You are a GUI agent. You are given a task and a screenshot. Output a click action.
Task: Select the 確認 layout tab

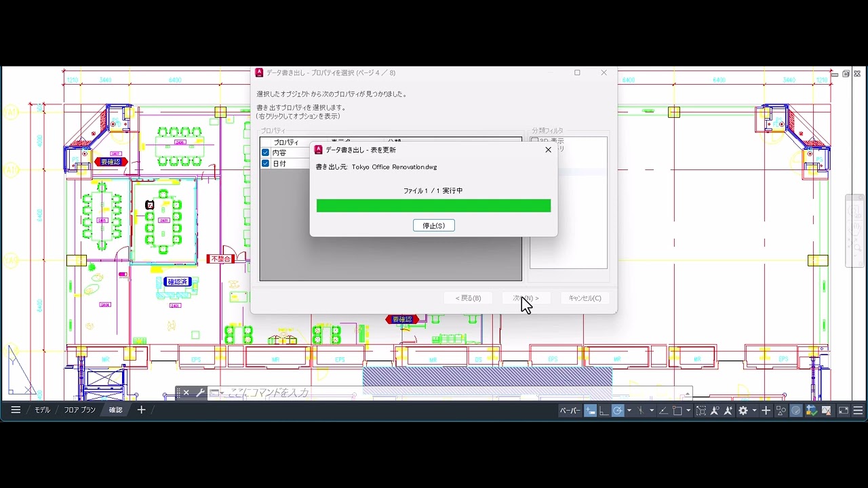116,410
